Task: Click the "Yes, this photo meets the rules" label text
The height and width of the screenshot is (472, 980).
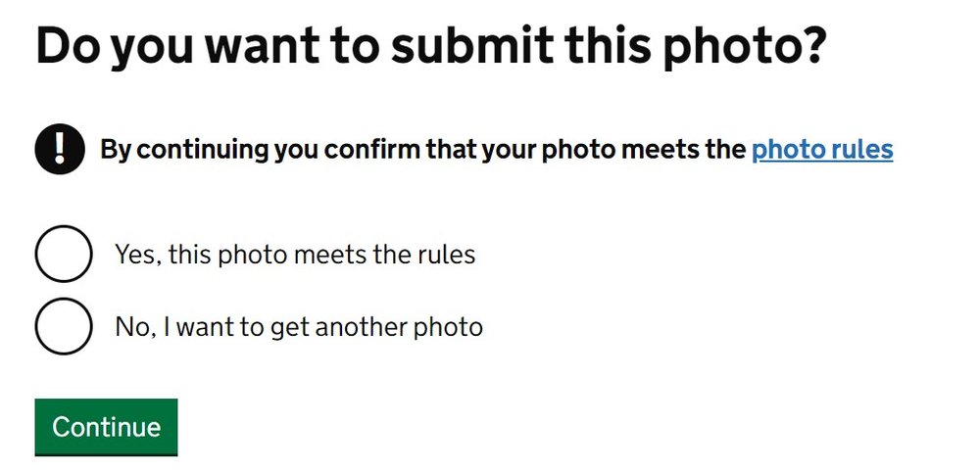Action: pos(295,255)
